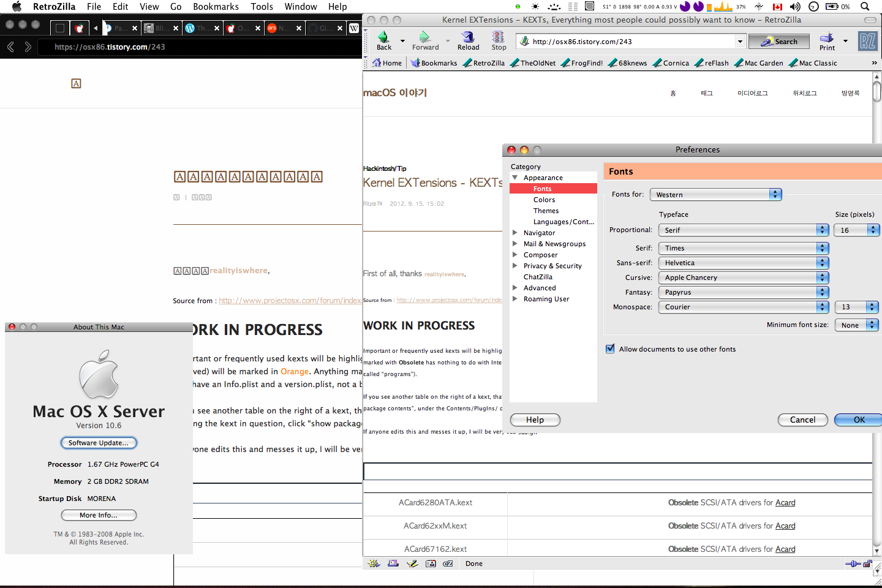Open the Bookmarks menu in the menu bar
The width and height of the screenshot is (882, 588).
pos(216,7)
